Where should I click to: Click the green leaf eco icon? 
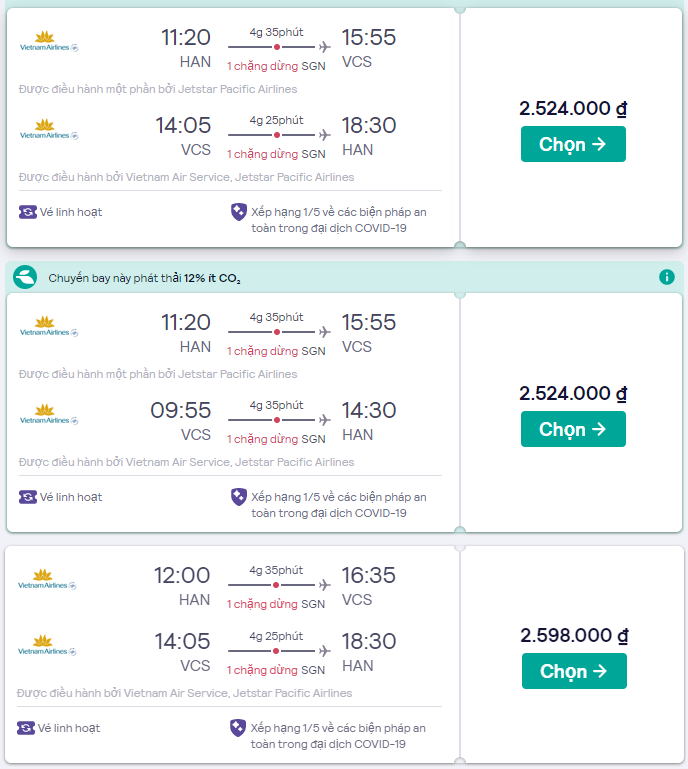tap(27, 277)
